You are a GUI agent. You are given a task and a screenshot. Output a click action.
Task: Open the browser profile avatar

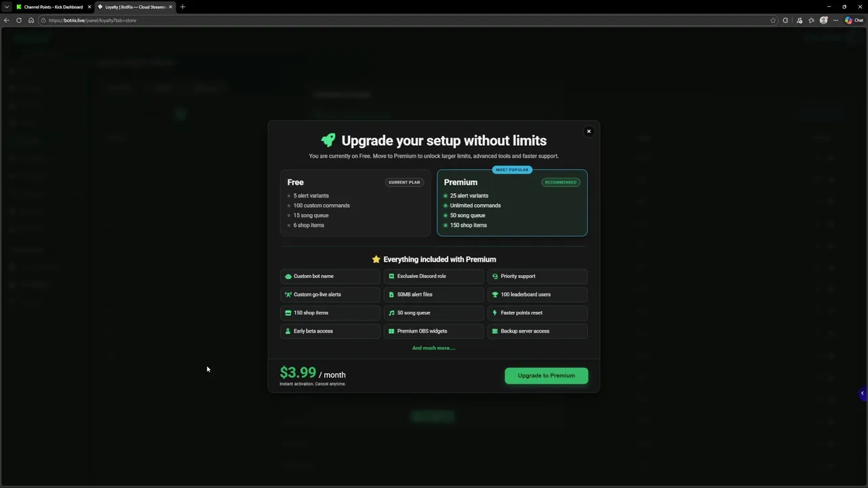pos(824,20)
